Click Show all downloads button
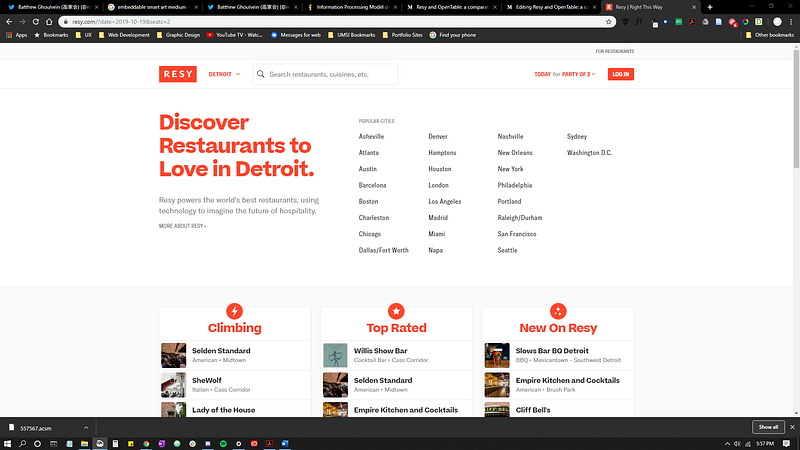 pyautogui.click(x=767, y=427)
